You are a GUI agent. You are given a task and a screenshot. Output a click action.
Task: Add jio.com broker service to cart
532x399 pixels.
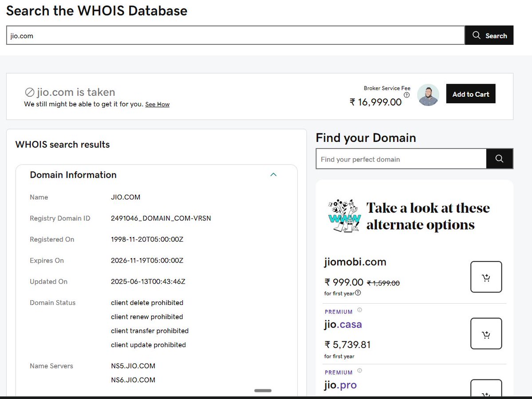point(471,94)
